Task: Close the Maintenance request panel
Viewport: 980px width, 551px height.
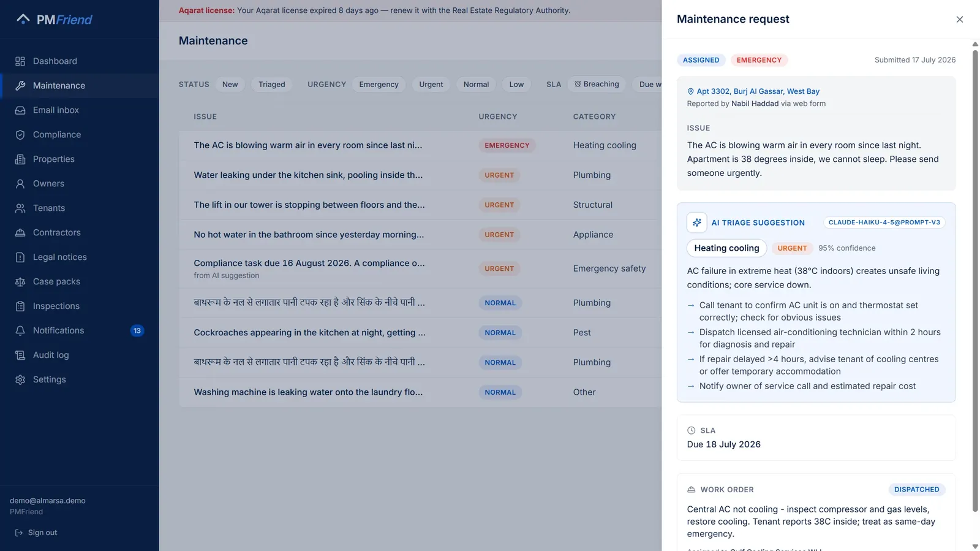Action: (960, 20)
